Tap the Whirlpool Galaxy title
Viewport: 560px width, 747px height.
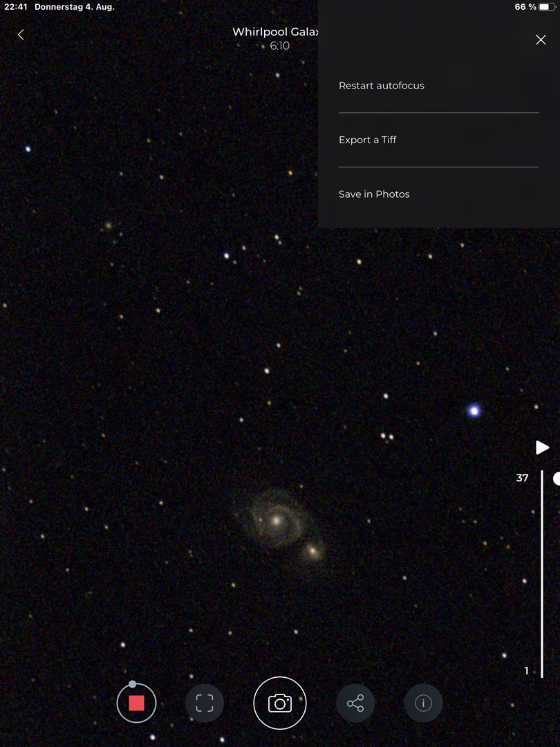(x=274, y=32)
